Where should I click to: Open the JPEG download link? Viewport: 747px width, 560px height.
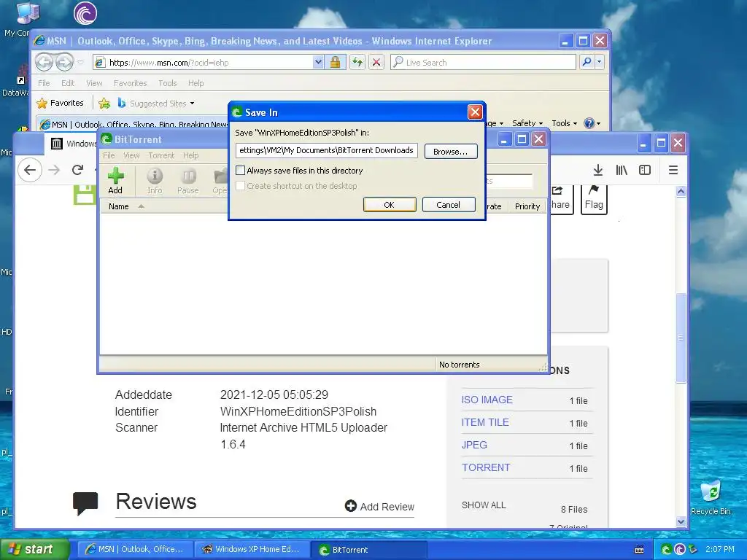pos(474,445)
